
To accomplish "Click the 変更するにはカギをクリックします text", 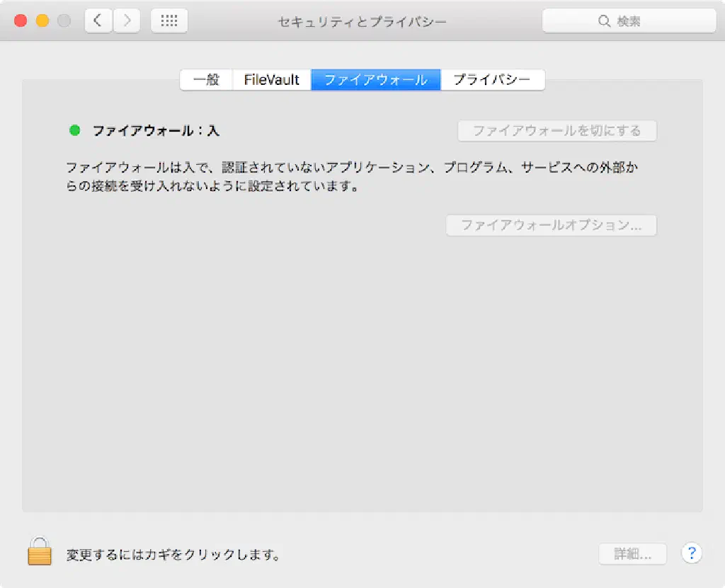I will (x=173, y=555).
